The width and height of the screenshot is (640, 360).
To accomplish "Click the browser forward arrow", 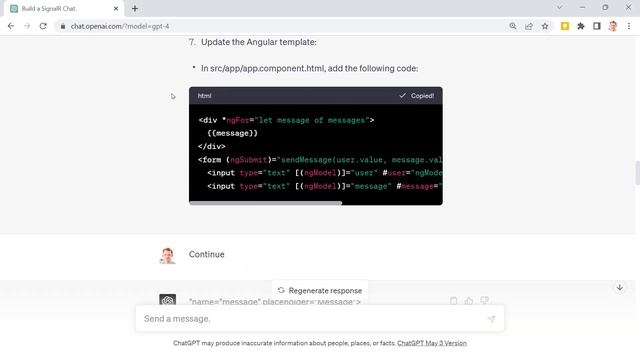I will [27, 26].
